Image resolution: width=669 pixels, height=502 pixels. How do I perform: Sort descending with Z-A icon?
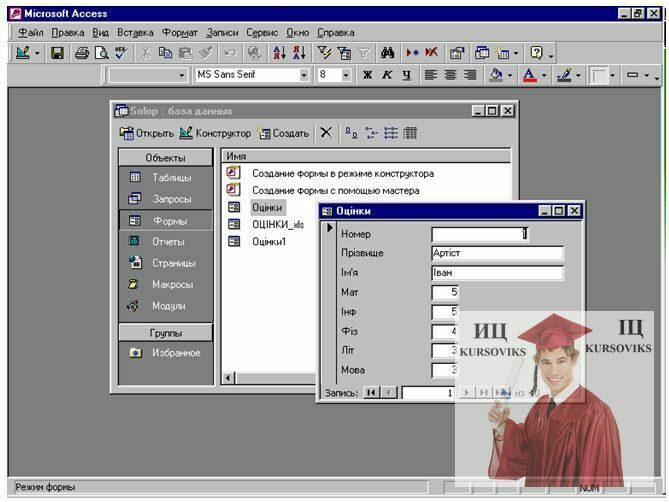[x=299, y=53]
